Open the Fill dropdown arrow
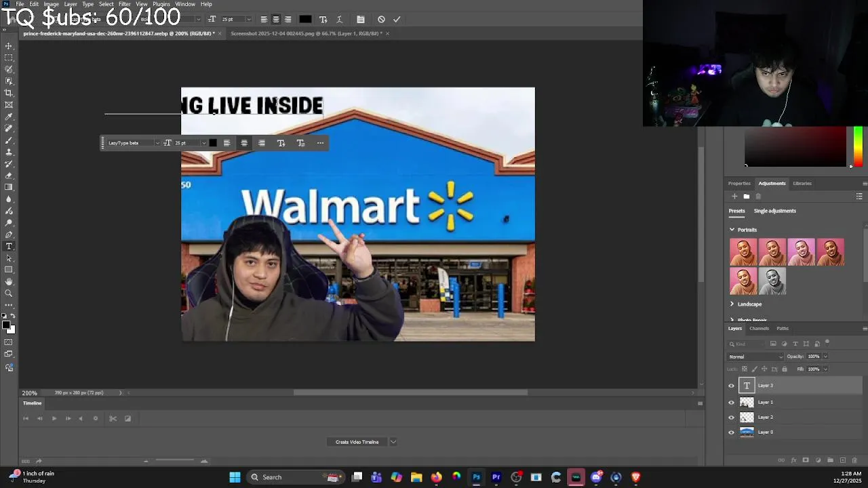This screenshot has height=488, width=868. (x=825, y=369)
